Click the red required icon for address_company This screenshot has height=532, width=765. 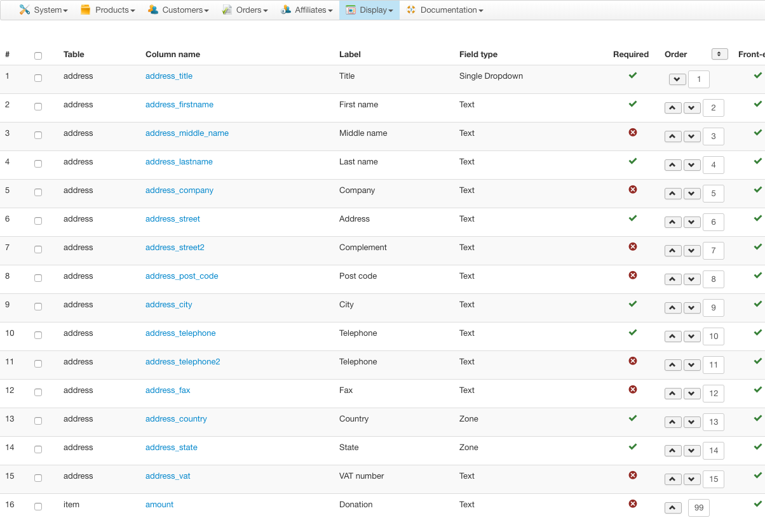point(633,190)
